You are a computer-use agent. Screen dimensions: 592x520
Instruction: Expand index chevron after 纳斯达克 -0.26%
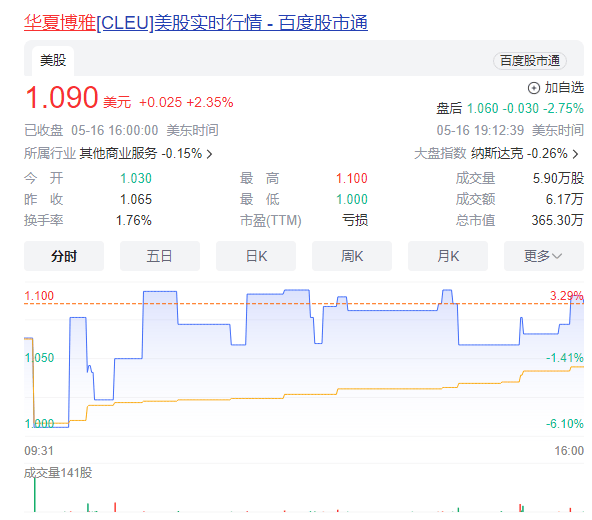point(575,154)
